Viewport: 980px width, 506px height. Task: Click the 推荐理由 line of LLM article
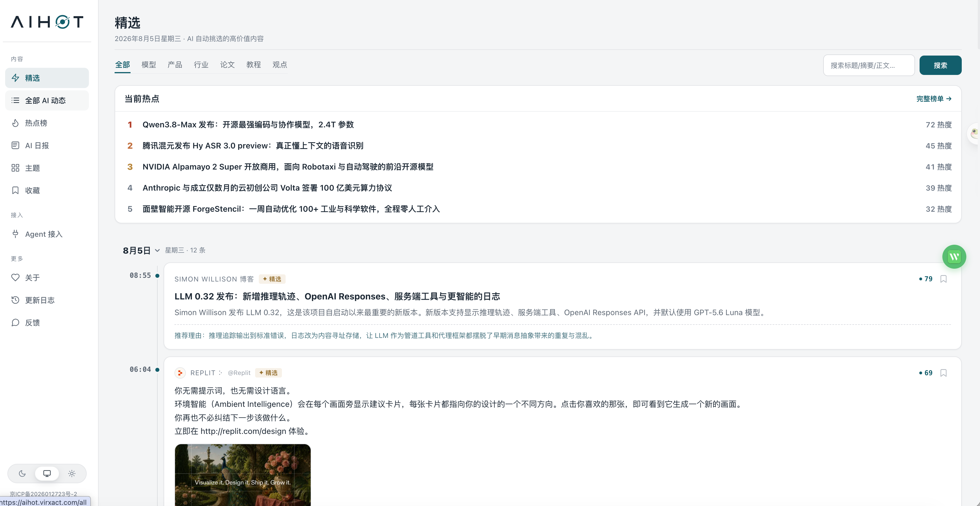point(384,336)
